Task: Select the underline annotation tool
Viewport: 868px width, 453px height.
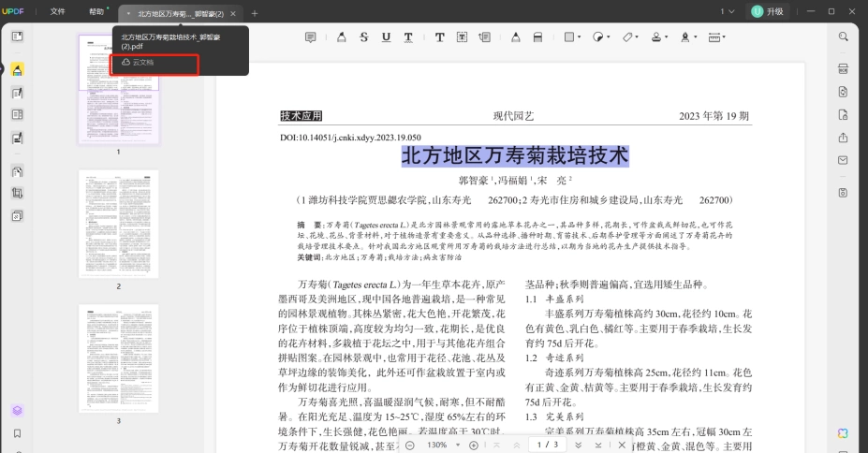Action: tap(387, 37)
